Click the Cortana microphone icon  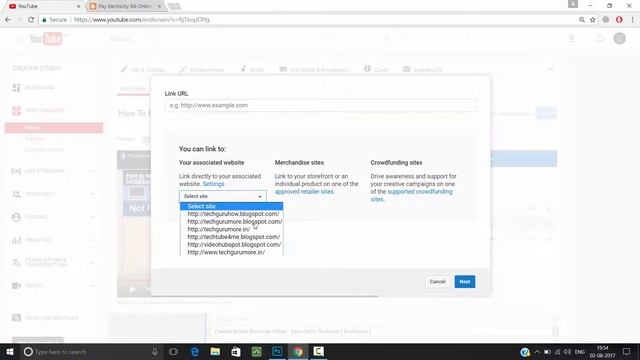[155, 351]
